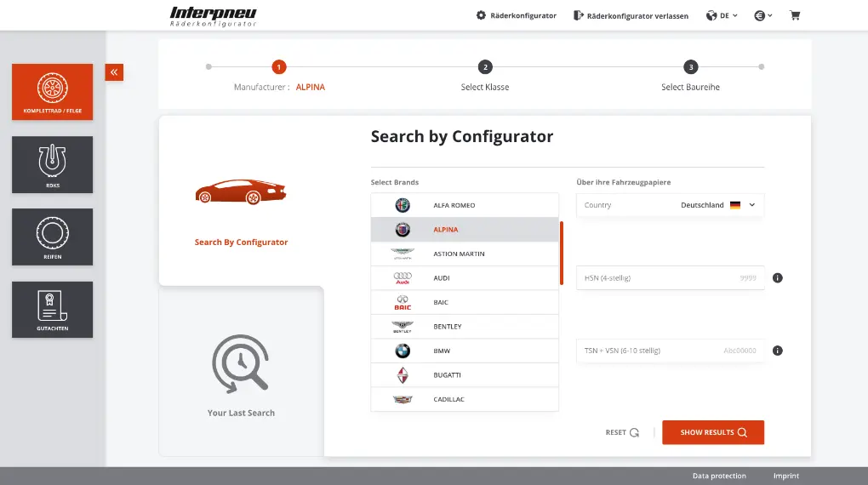This screenshot has width=868, height=485.
Task: Choose ALFA ROMEO from brand list
Action: coord(465,205)
